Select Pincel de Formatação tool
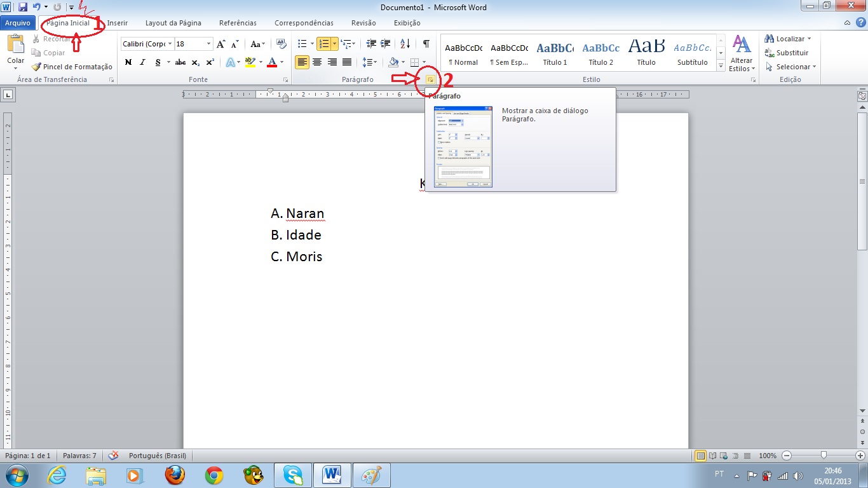 point(72,67)
